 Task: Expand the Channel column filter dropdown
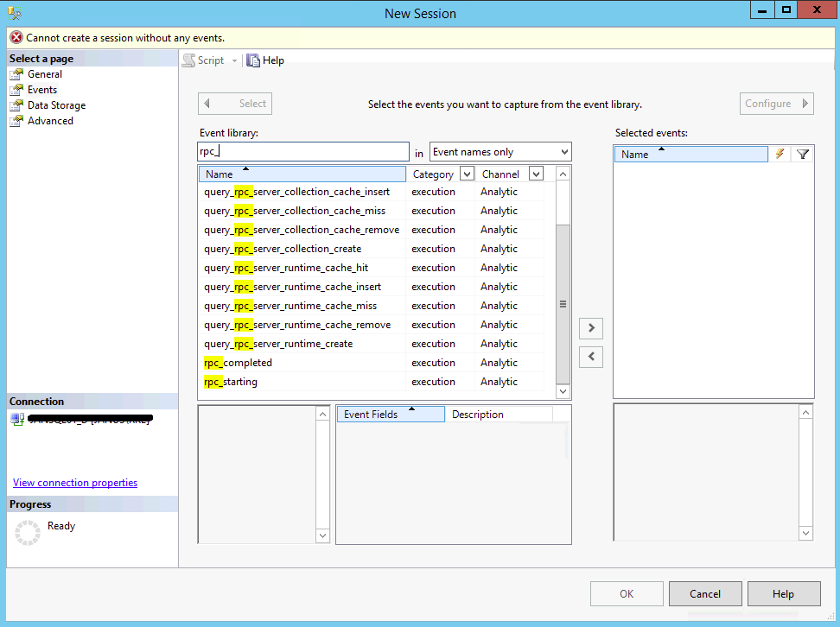pos(536,174)
